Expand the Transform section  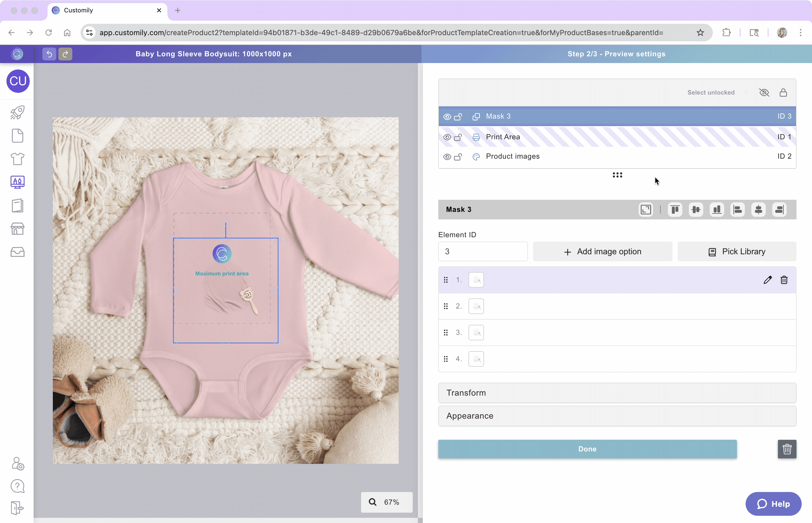[617, 393]
